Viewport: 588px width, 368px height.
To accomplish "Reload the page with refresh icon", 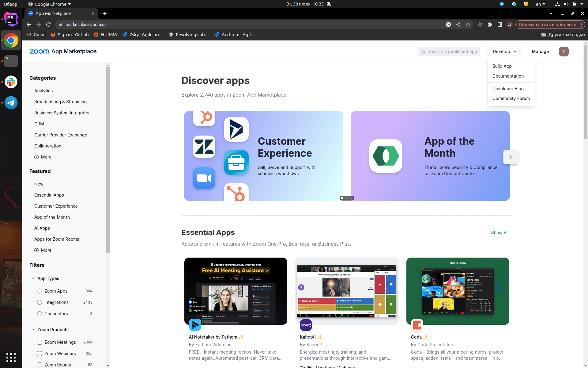I will tap(48, 25).
